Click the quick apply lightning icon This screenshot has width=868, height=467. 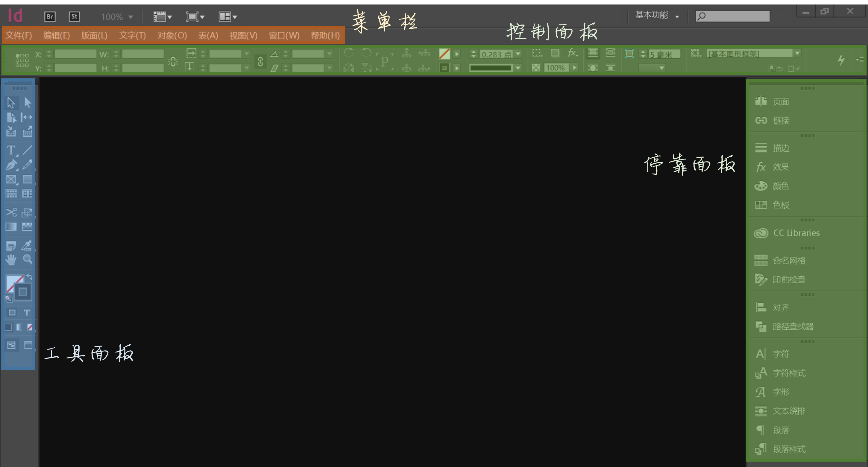click(841, 60)
